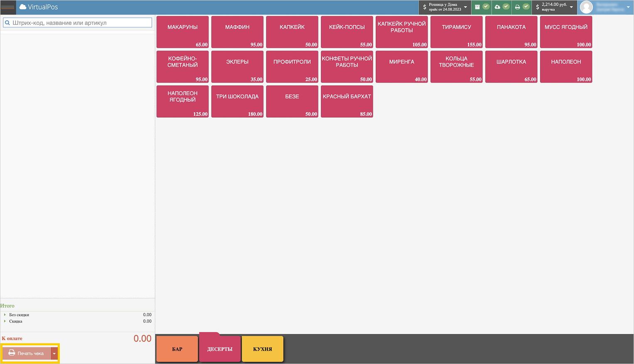This screenshot has width=634, height=364.
Task: Select the КРАСНЫЙ БАРХАТ product tile
Action: point(347,101)
